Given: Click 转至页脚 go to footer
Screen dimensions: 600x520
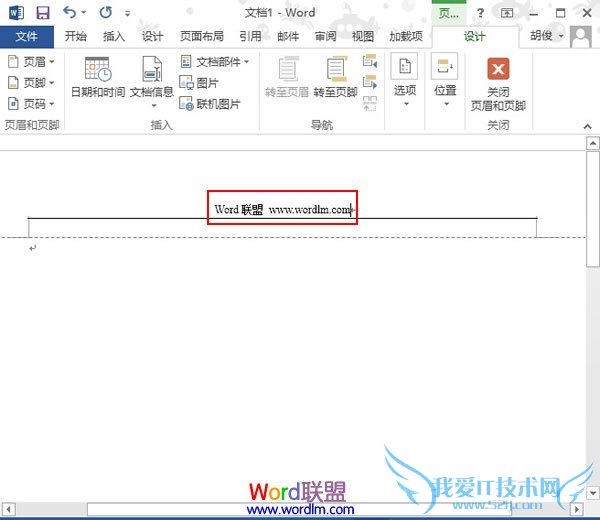Looking at the screenshot, I should click(x=336, y=77).
